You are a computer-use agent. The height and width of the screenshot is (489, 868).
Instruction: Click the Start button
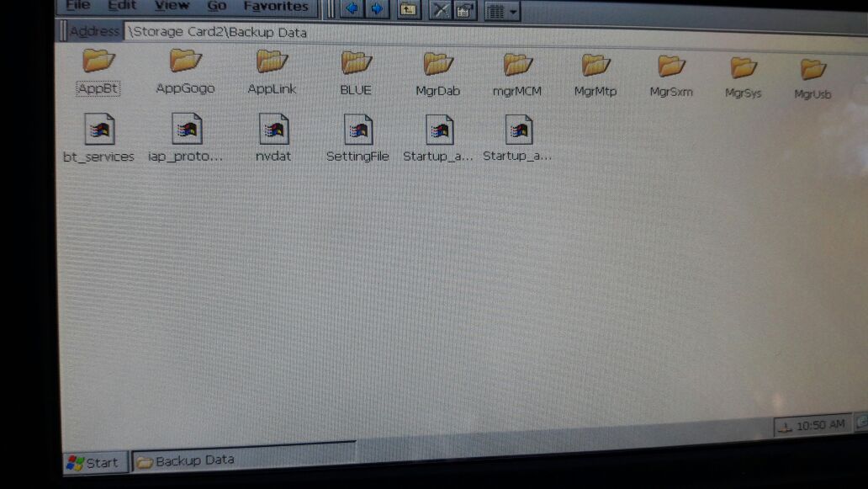[x=93, y=462]
